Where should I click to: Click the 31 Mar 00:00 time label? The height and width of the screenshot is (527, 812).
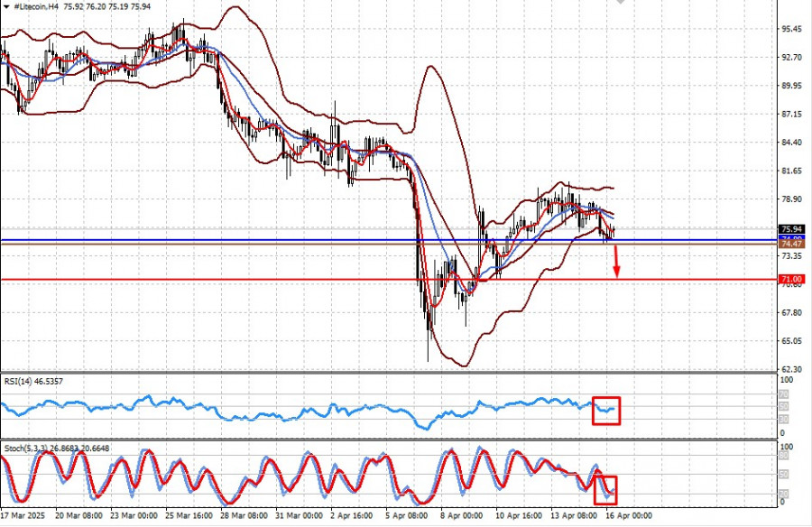300,516
